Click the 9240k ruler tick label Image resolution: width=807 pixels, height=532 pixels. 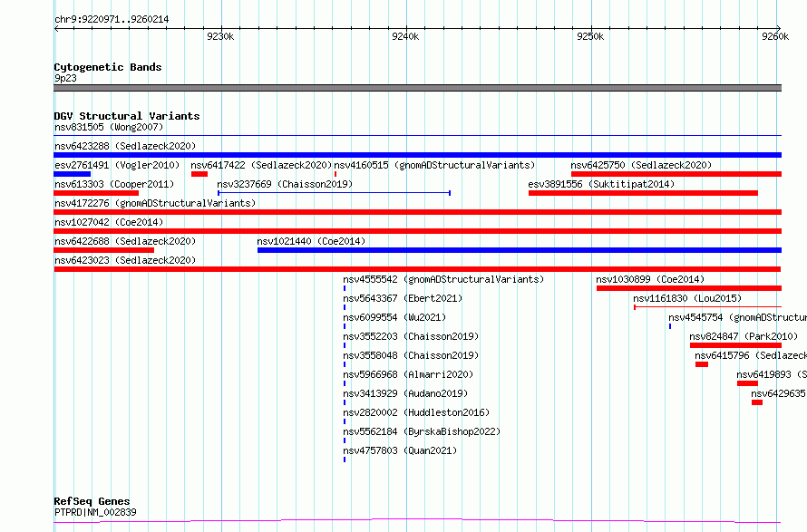click(x=405, y=36)
